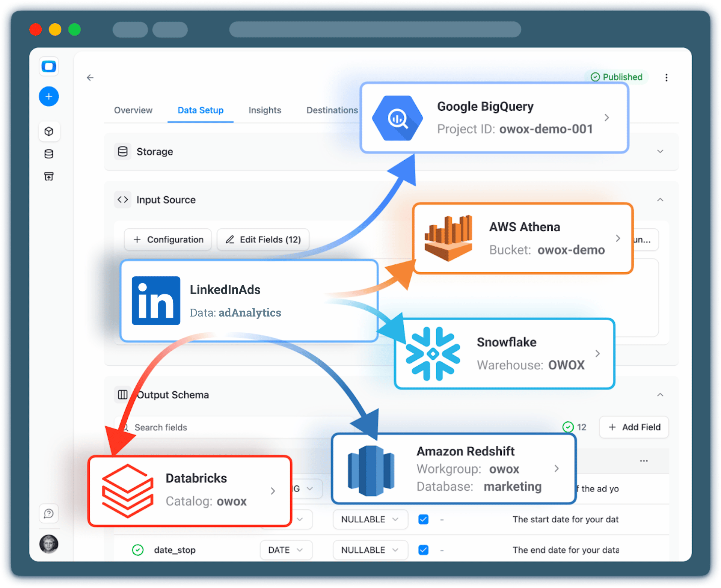Select the AWS Athena icon
Image resolution: width=721 pixels, height=588 pixels.
[x=448, y=238]
